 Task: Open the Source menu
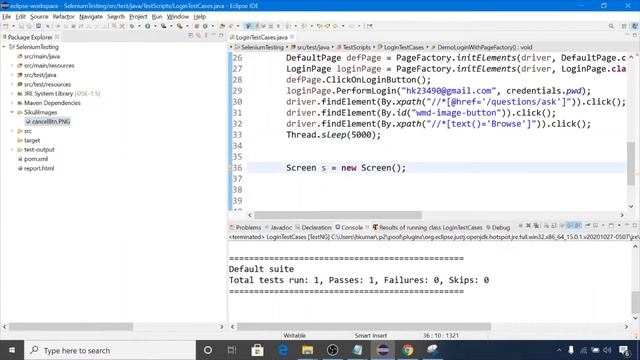39,17
